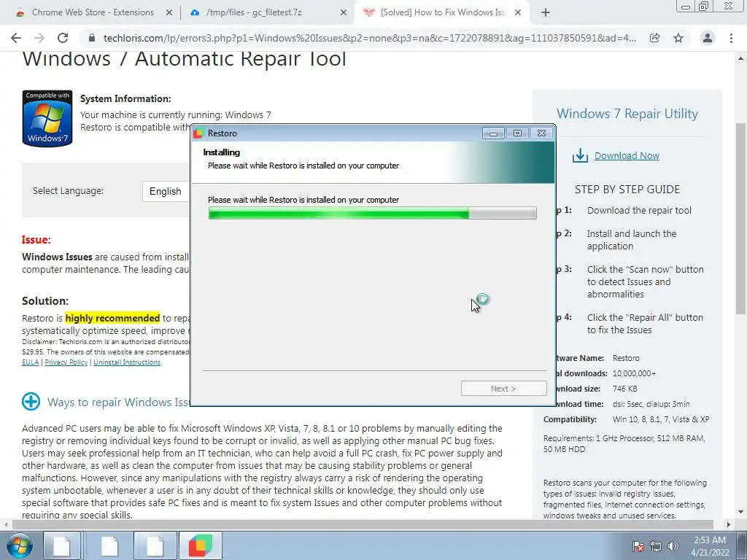
Task: Open the Uninstall Instructions link
Action: tap(127, 362)
